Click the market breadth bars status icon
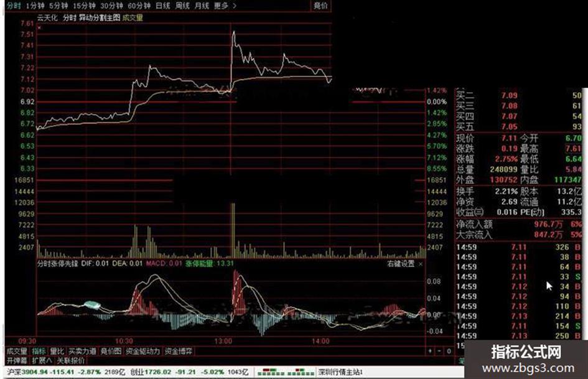 pos(286,372)
